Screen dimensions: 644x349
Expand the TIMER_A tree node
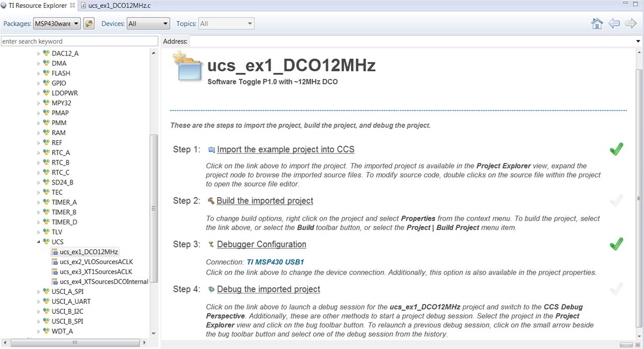pos(39,202)
